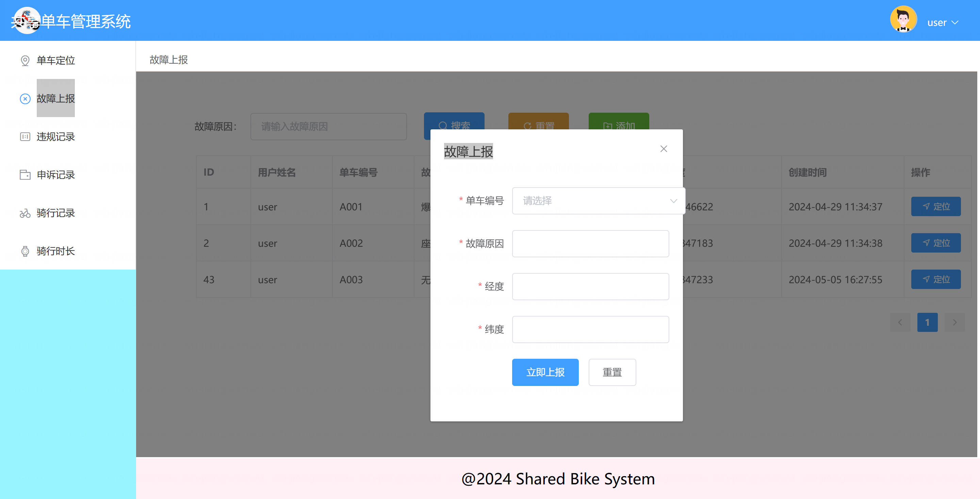This screenshot has height=499, width=980.
Task: Click the 违规记录 sidebar icon
Action: (x=25, y=136)
